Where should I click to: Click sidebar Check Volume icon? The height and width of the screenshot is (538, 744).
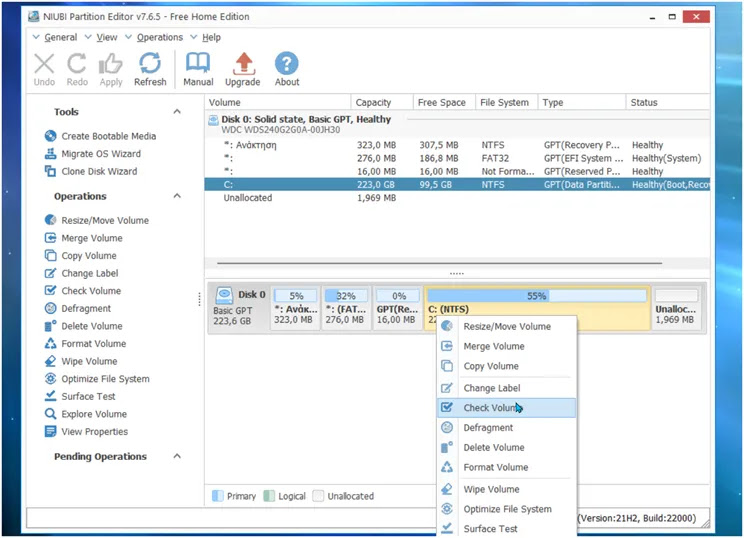[x=50, y=290]
